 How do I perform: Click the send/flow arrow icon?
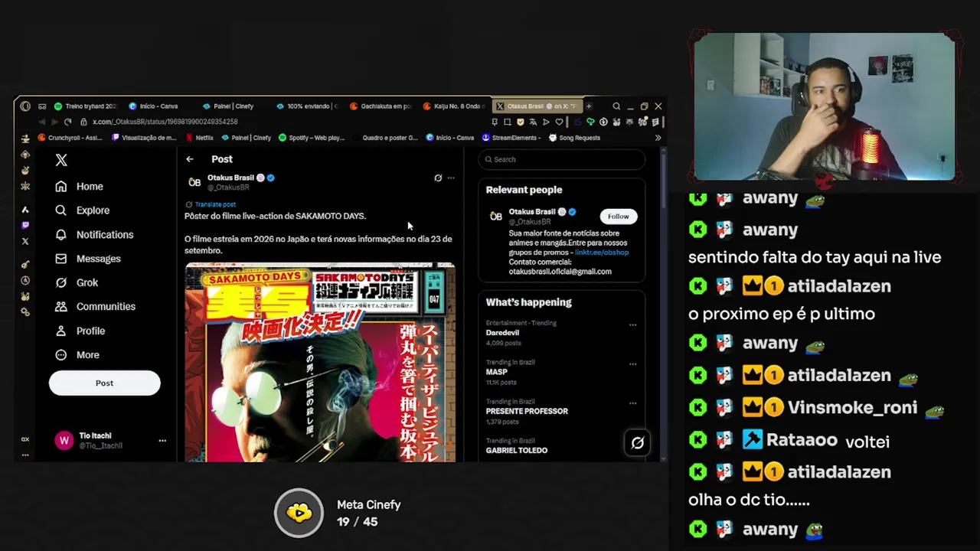[x=546, y=122]
